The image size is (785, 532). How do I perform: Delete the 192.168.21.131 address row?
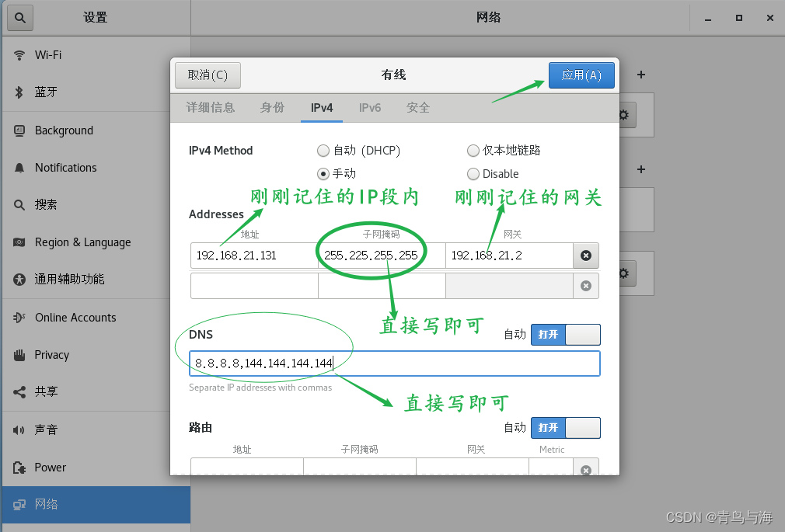pos(586,256)
